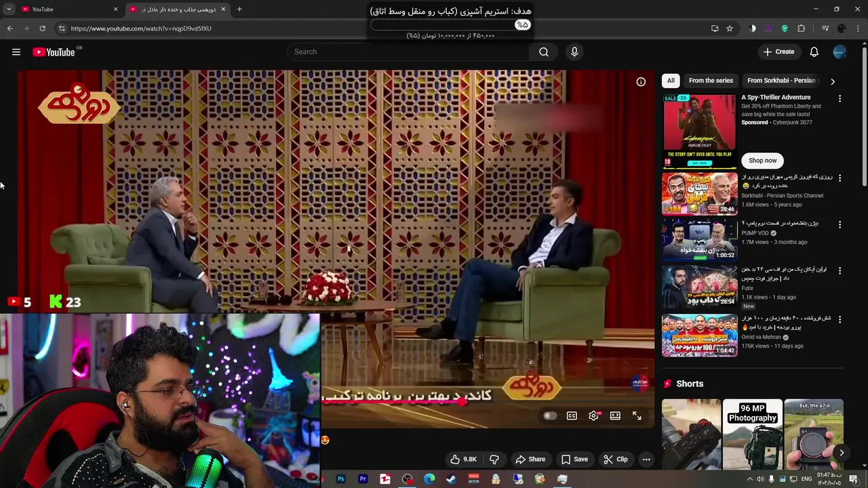Image resolution: width=868 pixels, height=488 pixels.
Task: Close the active Persian-titled tab
Action: pos(223,9)
